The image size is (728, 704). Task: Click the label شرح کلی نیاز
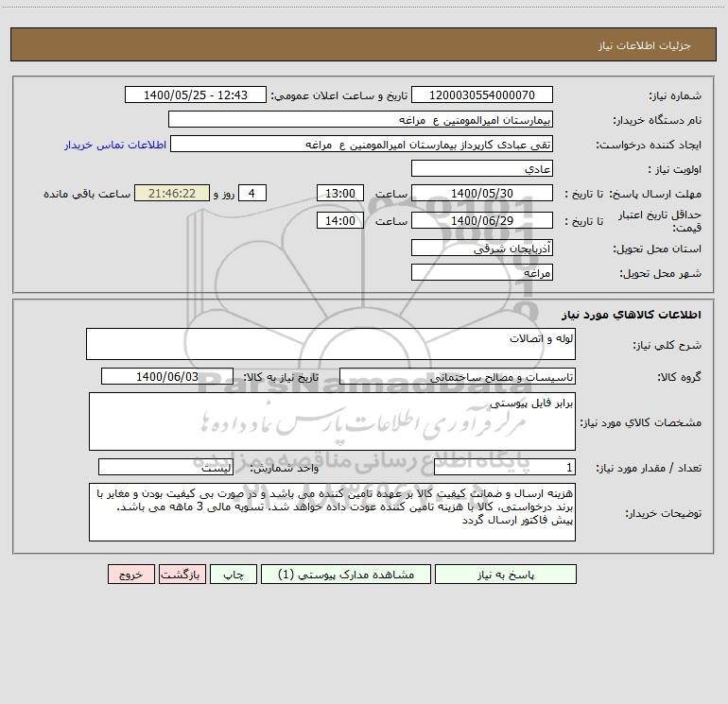tap(667, 345)
